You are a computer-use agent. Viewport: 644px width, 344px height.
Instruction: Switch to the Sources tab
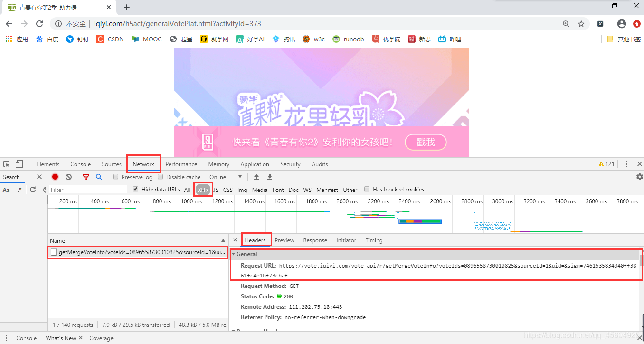tap(112, 164)
